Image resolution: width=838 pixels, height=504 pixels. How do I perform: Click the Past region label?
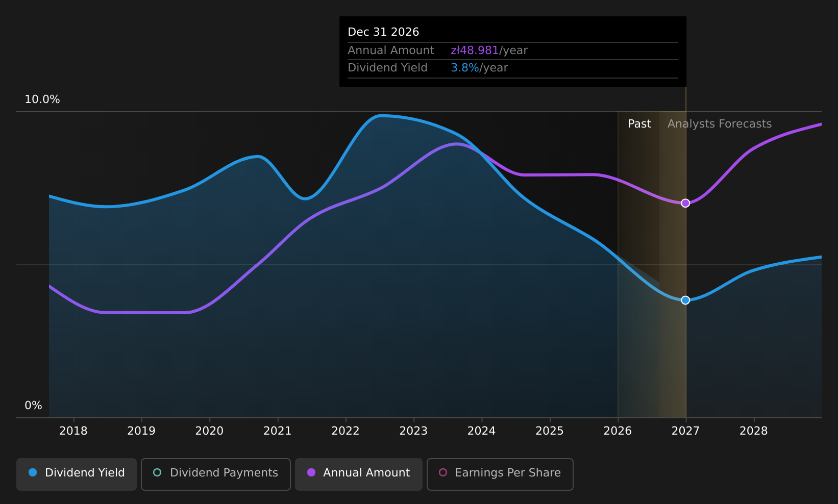[639, 124]
